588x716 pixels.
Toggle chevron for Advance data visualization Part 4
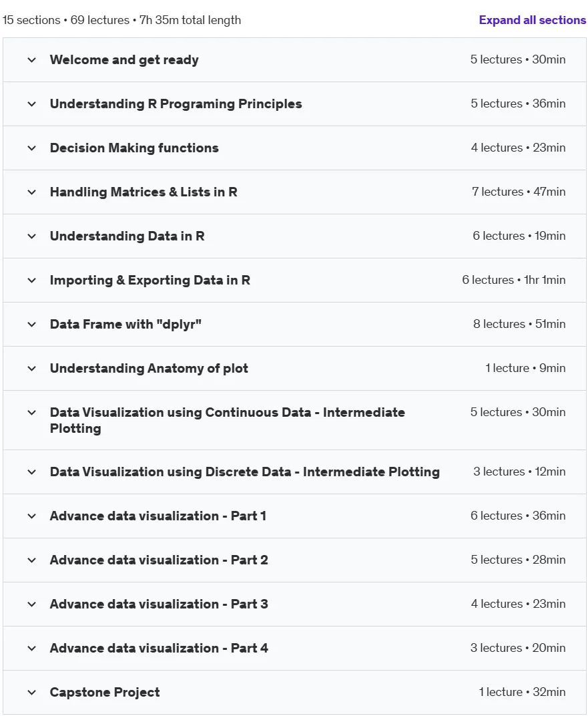click(x=31, y=649)
